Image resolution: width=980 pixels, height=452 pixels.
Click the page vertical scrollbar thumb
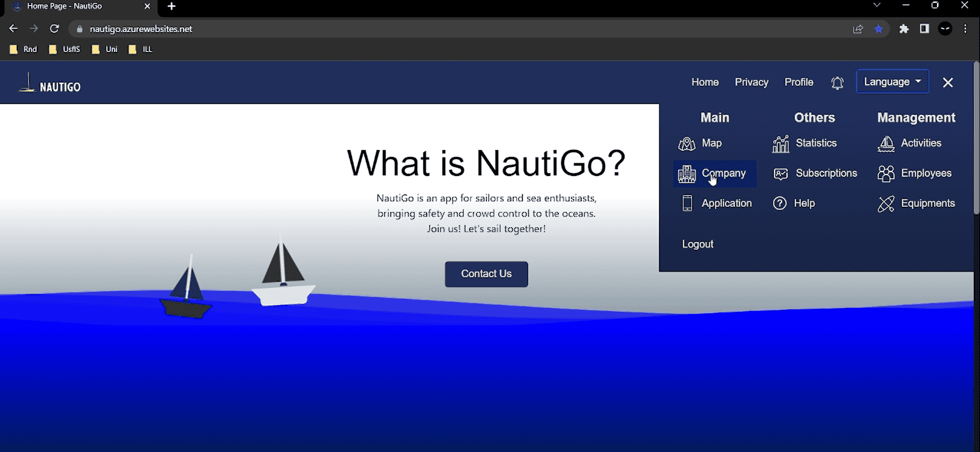coord(976,138)
